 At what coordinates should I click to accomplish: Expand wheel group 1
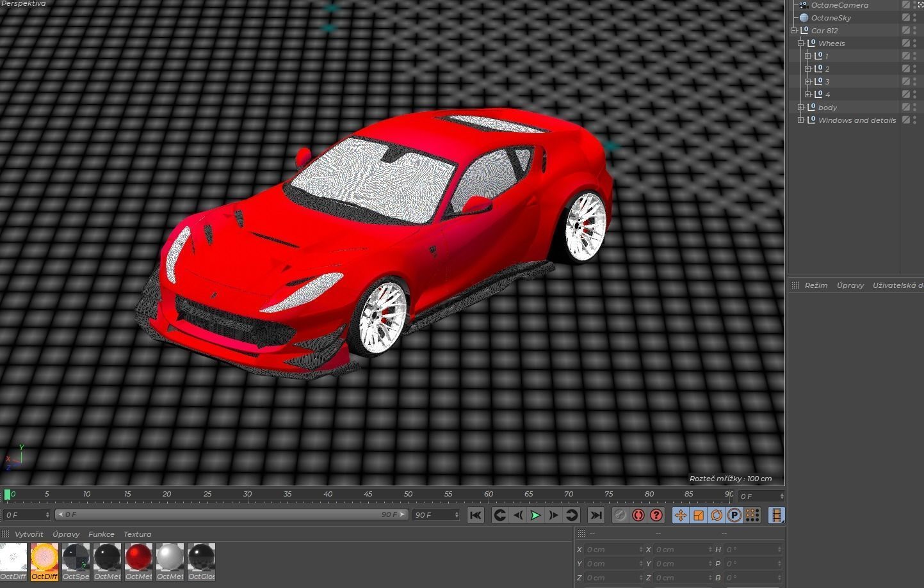tap(808, 56)
